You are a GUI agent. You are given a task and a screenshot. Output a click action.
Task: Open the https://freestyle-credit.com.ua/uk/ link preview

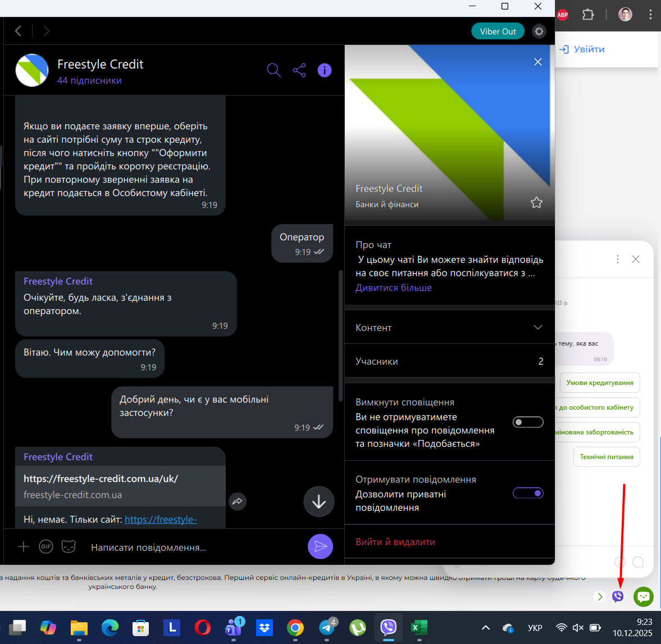click(120, 486)
